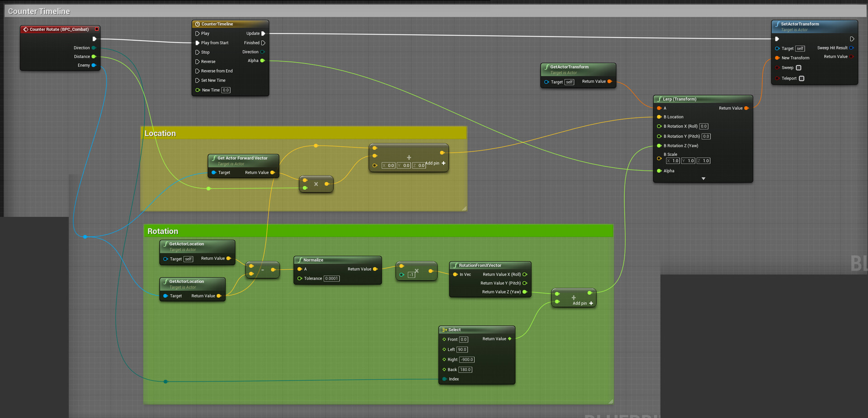This screenshot has height=418, width=868.
Task: Click the Select node Return Value pin
Action: pyautogui.click(x=510, y=339)
